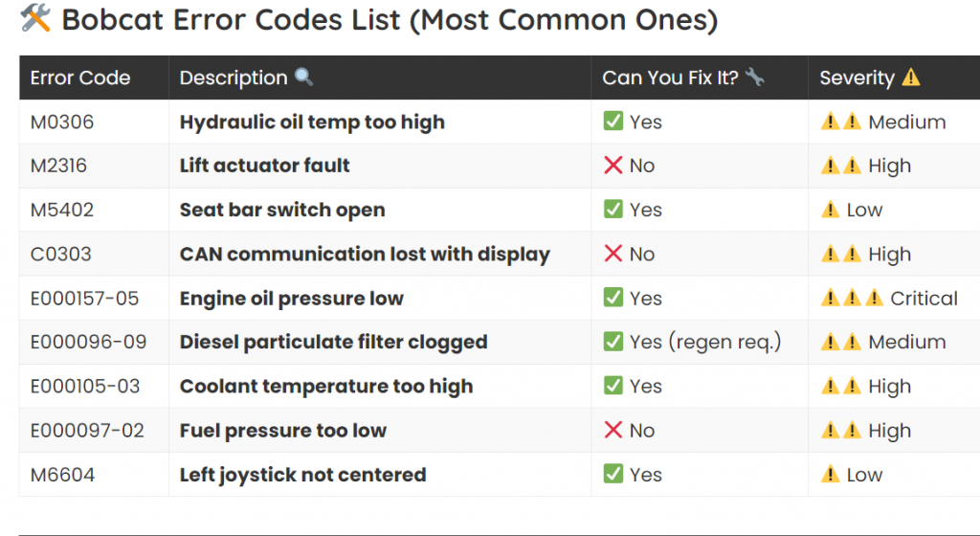
Task: Click the warning icon in Severity header
Action: (910, 78)
